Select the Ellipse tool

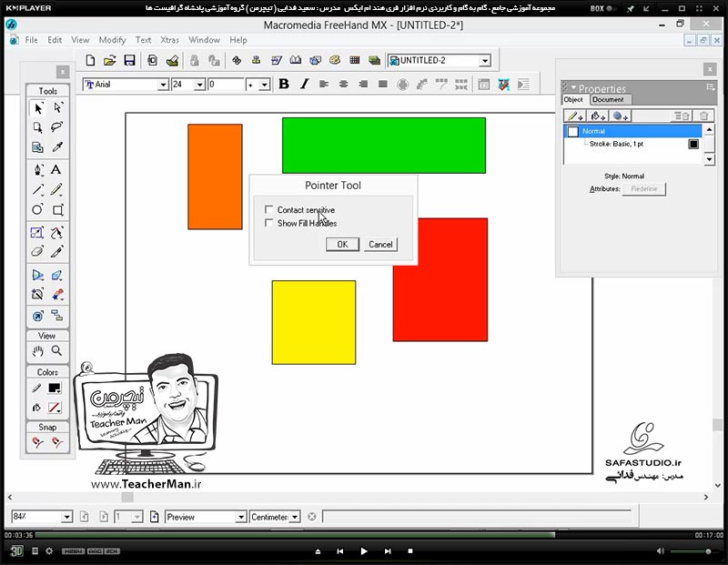38,209
